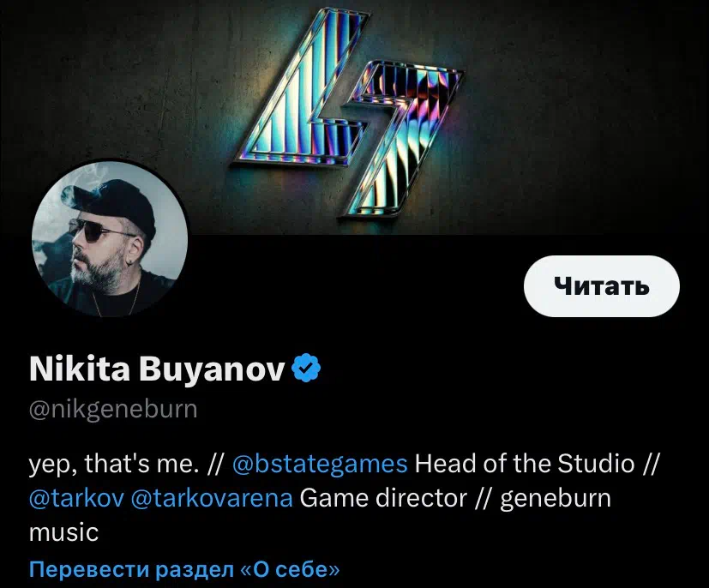Click the upper lightning bolt of banner logo

[x=302, y=86]
